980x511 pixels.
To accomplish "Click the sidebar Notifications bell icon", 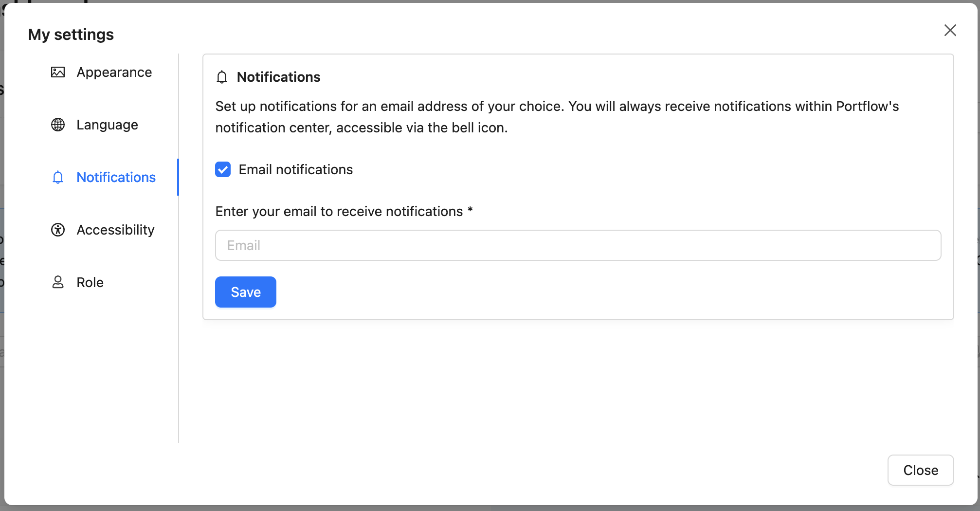I will coord(58,177).
